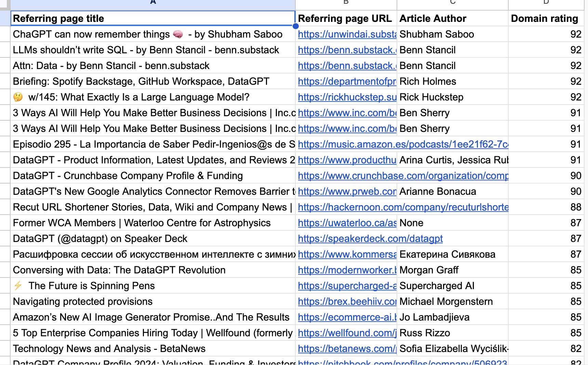588x365 pixels.
Task: Open the producthunt link
Action: [x=347, y=160]
